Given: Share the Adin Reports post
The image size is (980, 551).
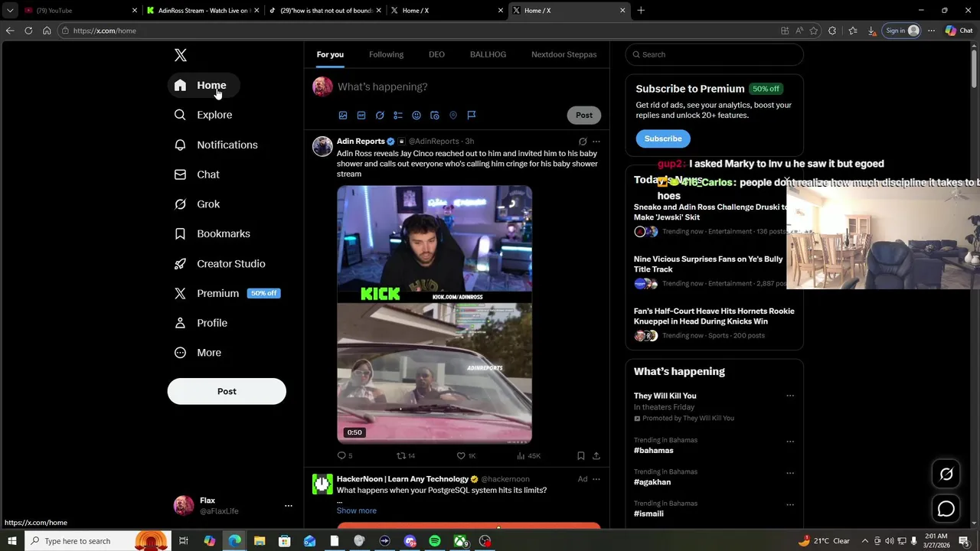Looking at the screenshot, I should click(596, 455).
